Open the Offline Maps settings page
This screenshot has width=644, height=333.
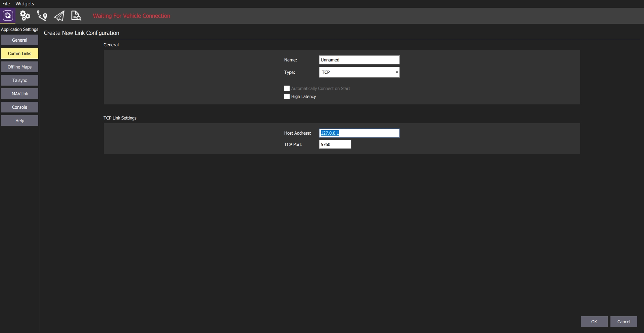(19, 67)
